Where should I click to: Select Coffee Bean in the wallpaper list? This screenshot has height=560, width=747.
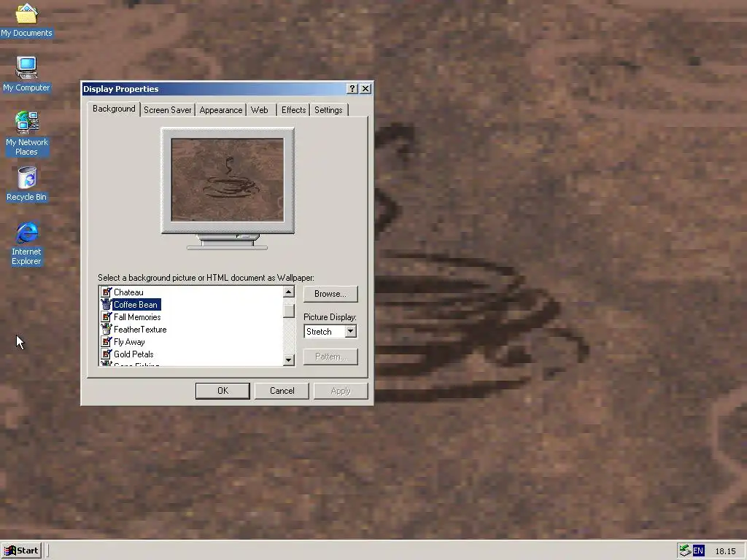coord(136,305)
